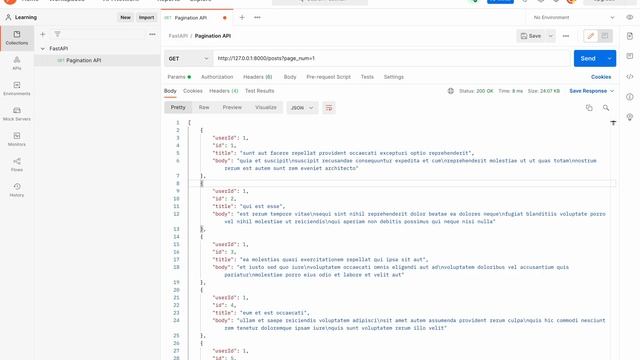Switch to the Params request tab
This screenshot has width=640, height=360.
pos(179,77)
